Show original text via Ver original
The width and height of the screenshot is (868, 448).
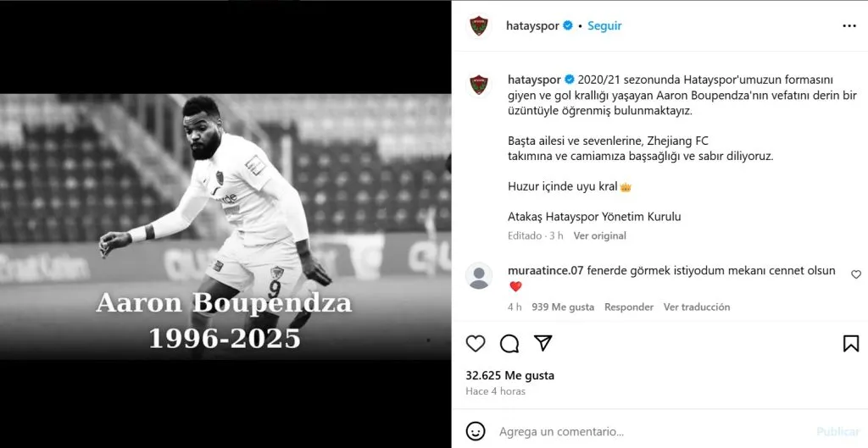pos(599,235)
